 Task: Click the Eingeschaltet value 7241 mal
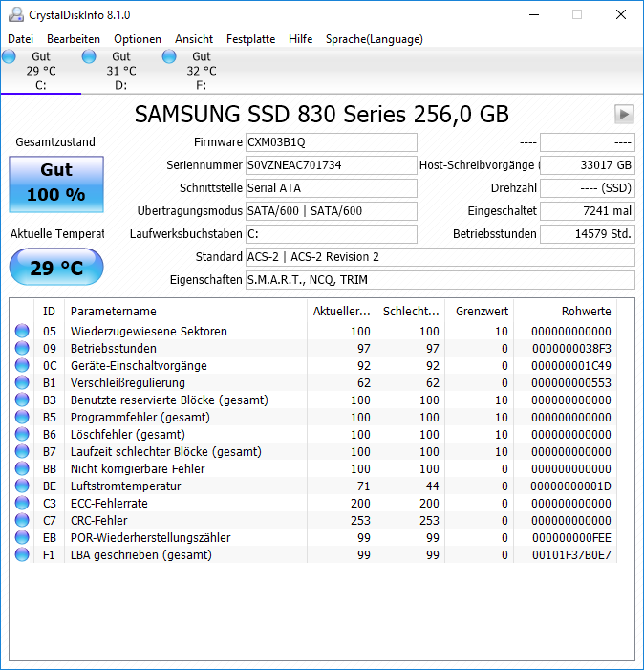click(x=588, y=211)
